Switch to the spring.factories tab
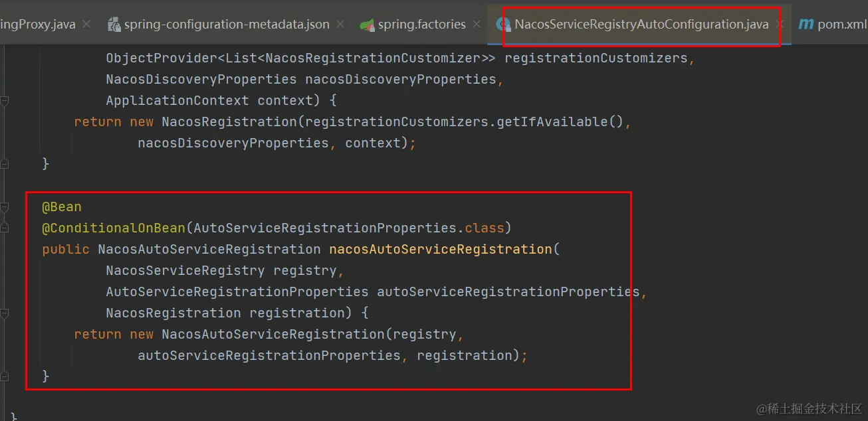 [x=422, y=25]
